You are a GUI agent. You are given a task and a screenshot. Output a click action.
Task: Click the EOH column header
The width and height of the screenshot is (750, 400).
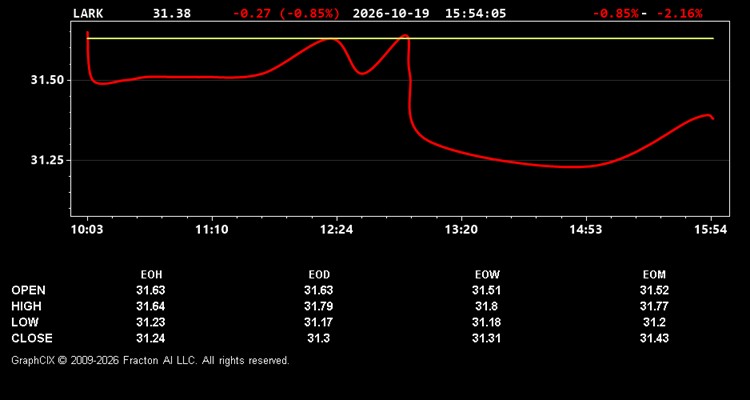(151, 275)
